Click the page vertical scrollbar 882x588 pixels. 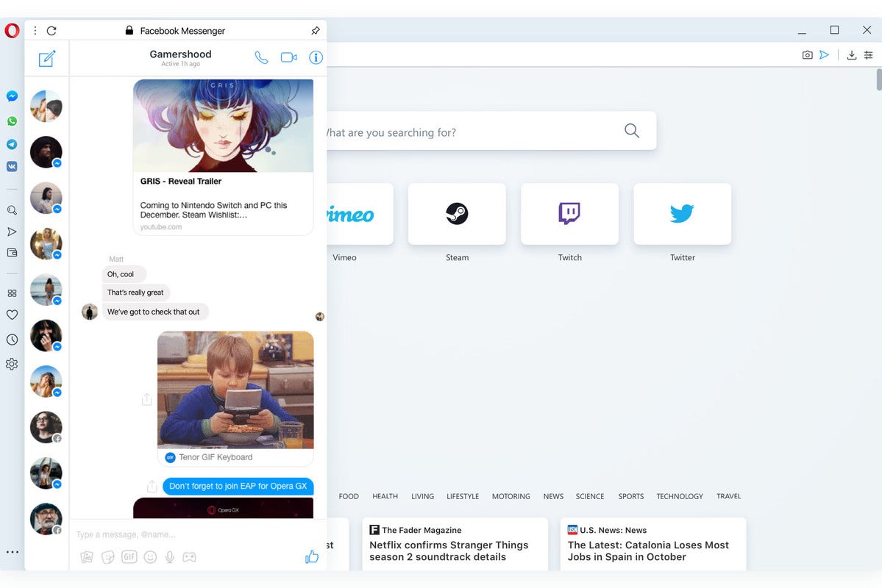pyautogui.click(x=878, y=79)
